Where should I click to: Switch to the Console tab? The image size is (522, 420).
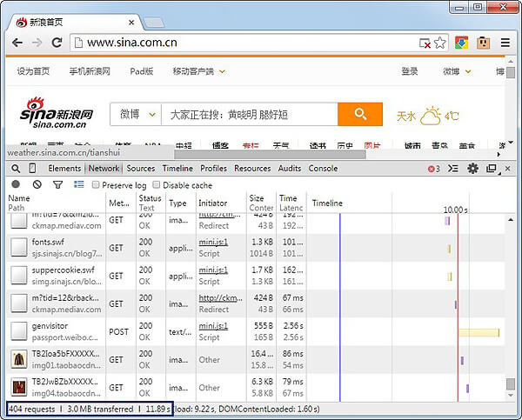click(323, 169)
